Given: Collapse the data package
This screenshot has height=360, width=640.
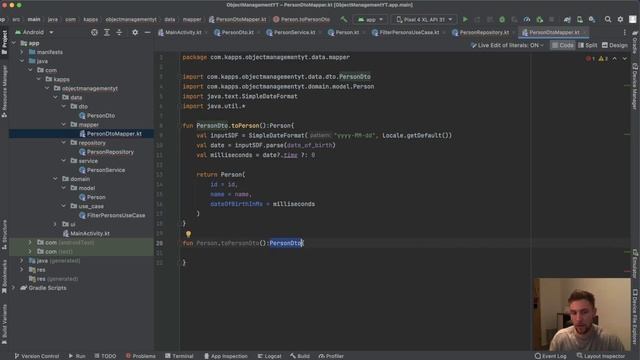Looking at the screenshot, I should (x=56, y=98).
